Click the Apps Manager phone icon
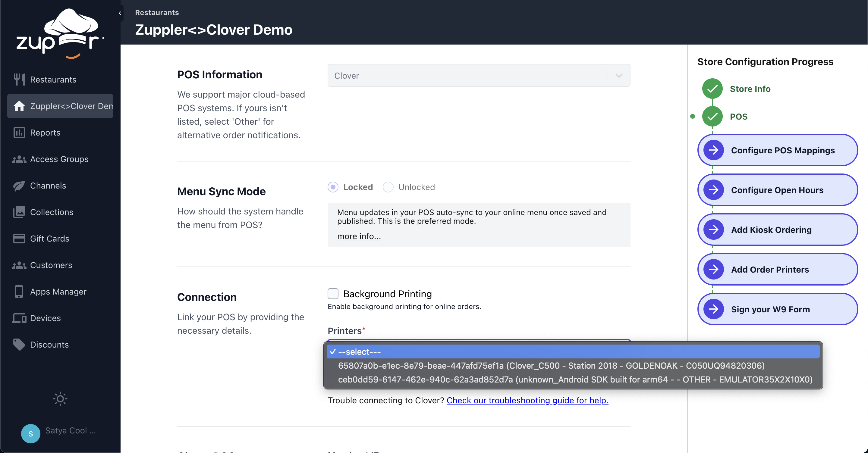Image resolution: width=868 pixels, height=453 pixels. tap(19, 291)
